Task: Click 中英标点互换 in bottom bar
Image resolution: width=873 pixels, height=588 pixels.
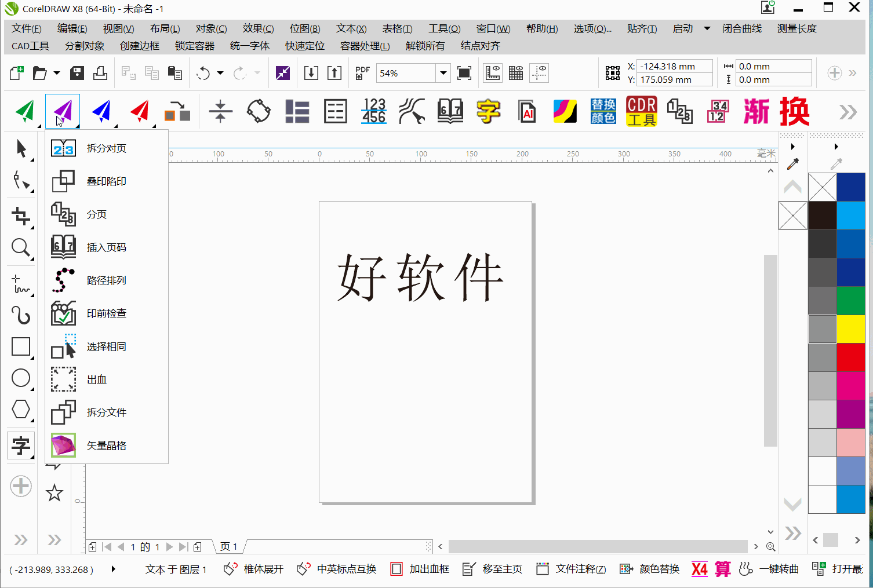Action: click(x=337, y=569)
